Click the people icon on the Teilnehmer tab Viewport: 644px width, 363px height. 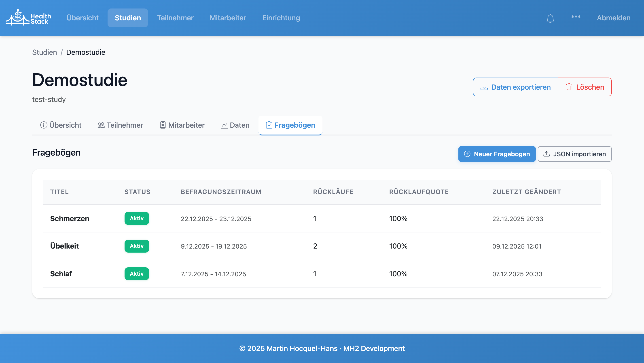pos(101,125)
